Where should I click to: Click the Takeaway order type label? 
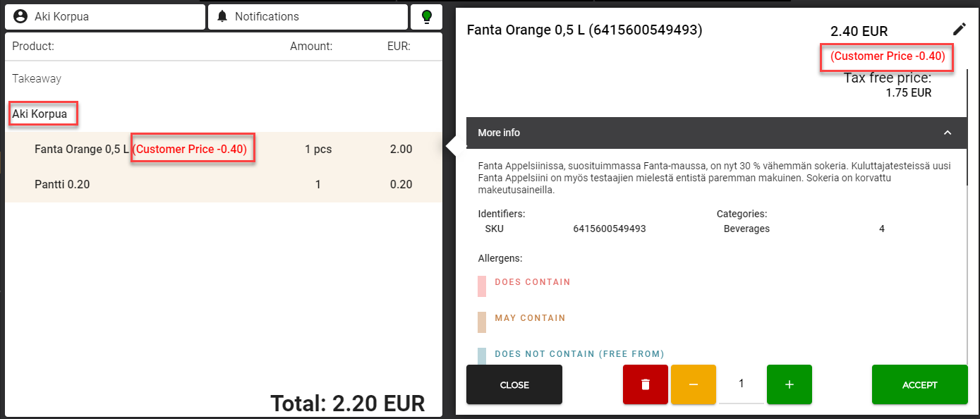tap(37, 79)
